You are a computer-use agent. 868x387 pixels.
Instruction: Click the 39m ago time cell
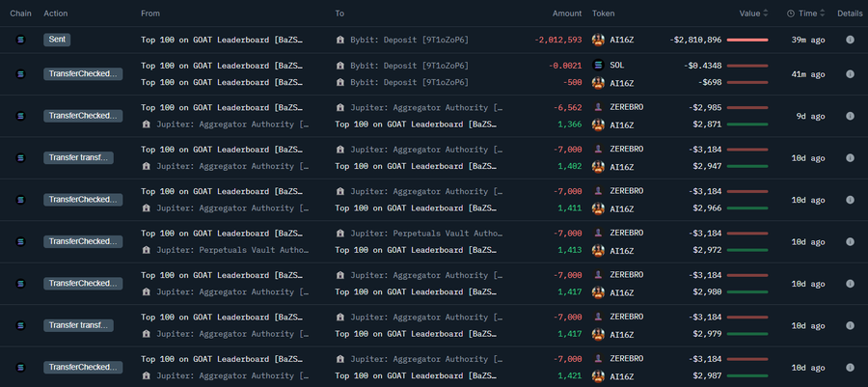807,40
